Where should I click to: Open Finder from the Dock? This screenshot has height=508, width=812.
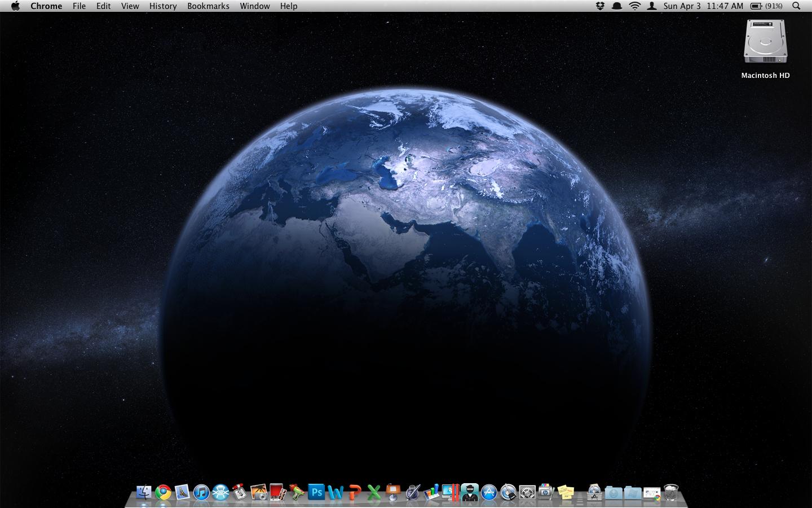(x=144, y=492)
